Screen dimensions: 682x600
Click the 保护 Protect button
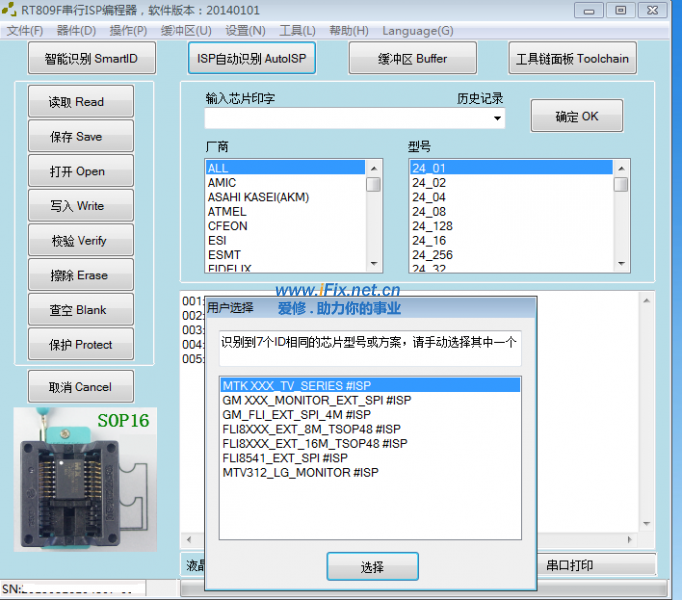81,344
